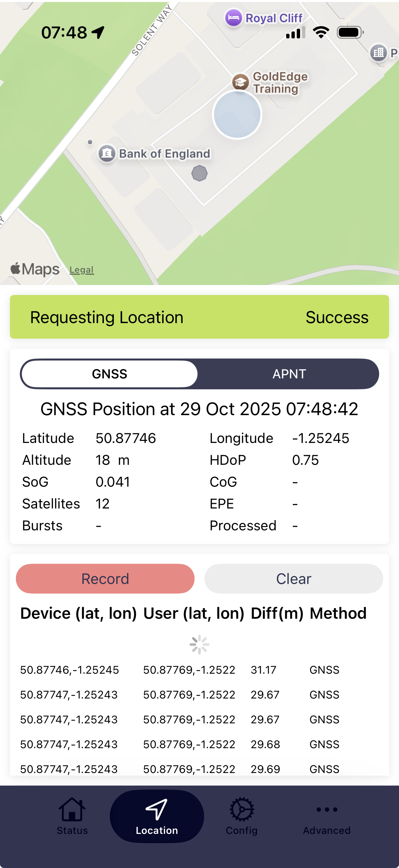Viewport: 399px width, 868px height.
Task: Tap the building pin at map edge
Action: 378,53
